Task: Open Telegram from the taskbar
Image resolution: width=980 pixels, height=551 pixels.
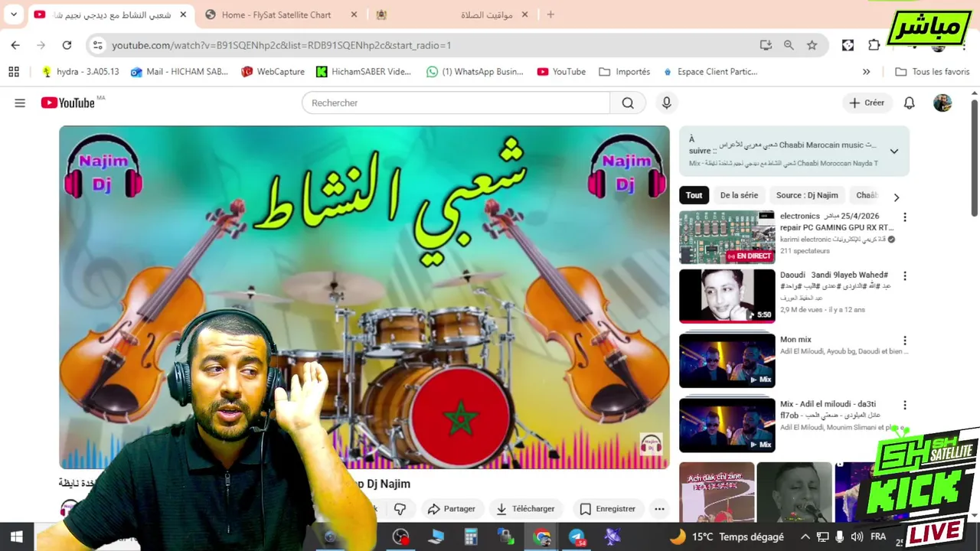Action: (577, 537)
